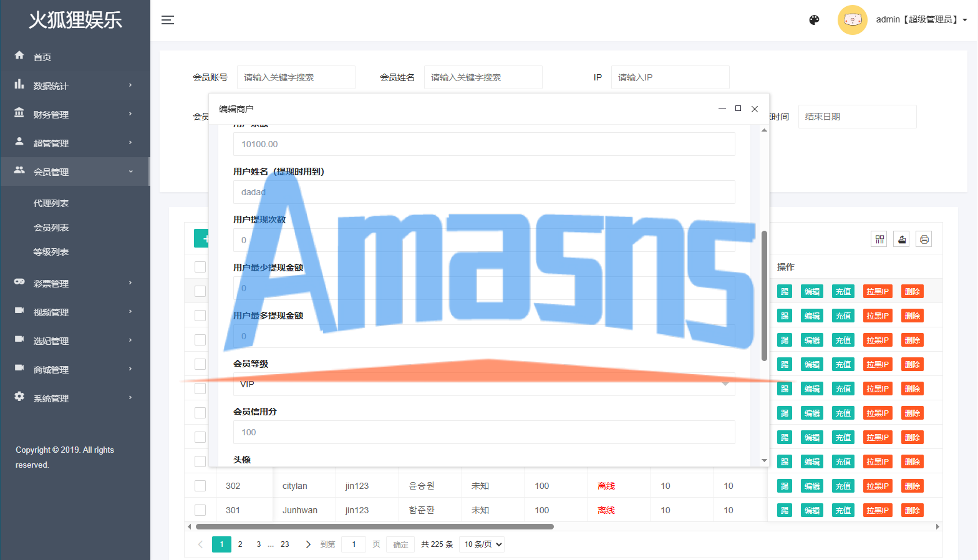The height and width of the screenshot is (560, 978).
Task: Open the 会员等级 VIP dropdown
Action: pyautogui.click(x=484, y=384)
